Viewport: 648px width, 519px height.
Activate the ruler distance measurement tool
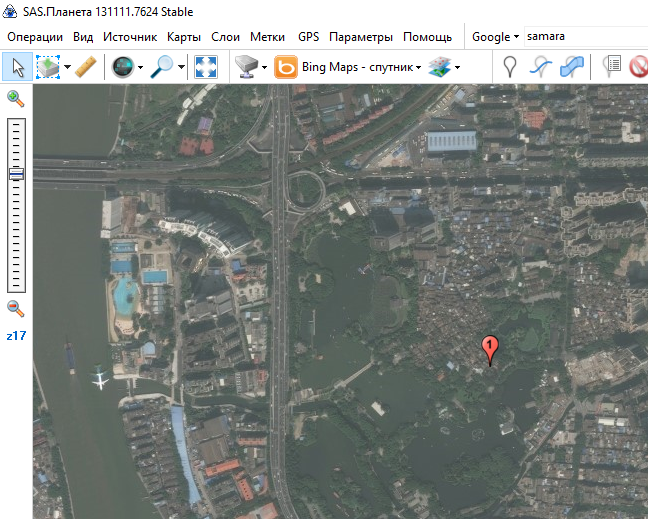pos(86,67)
